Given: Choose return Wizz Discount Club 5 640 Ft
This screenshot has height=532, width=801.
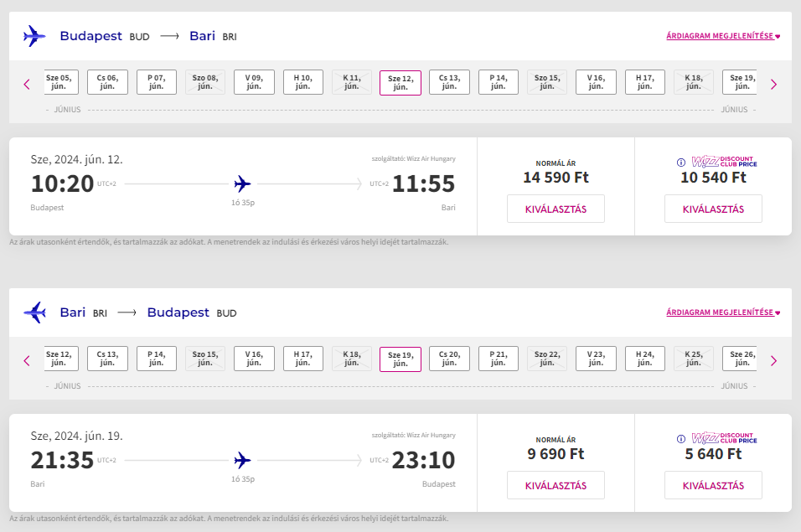Looking at the screenshot, I should 713,485.
